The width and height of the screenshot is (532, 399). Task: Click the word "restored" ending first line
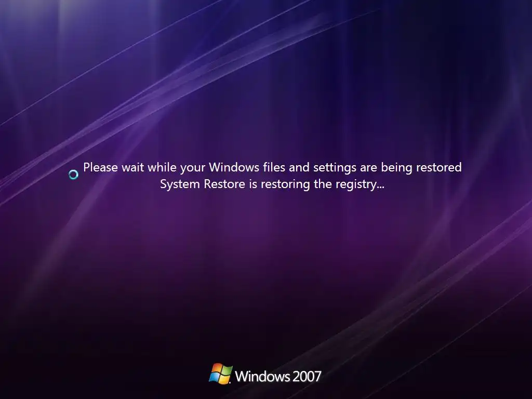tap(438, 167)
